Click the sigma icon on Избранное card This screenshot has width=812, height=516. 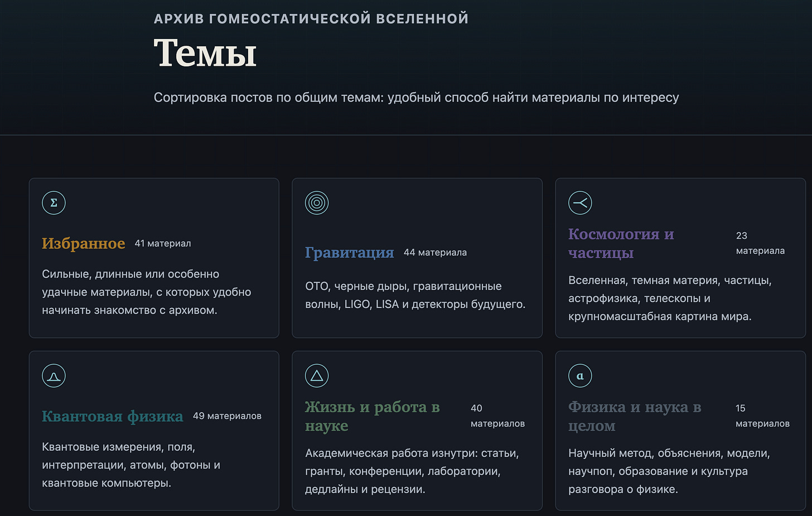54,202
